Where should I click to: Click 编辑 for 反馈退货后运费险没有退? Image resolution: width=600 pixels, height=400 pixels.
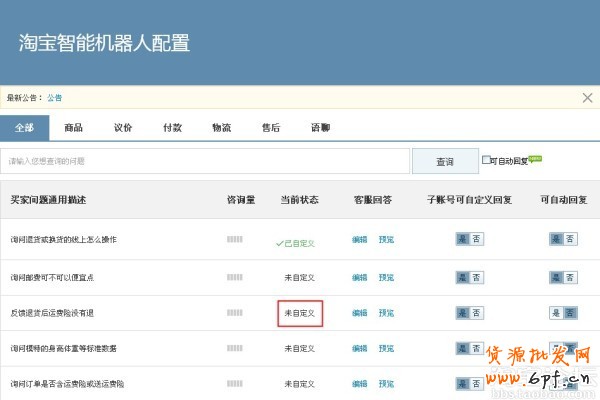[360, 313]
